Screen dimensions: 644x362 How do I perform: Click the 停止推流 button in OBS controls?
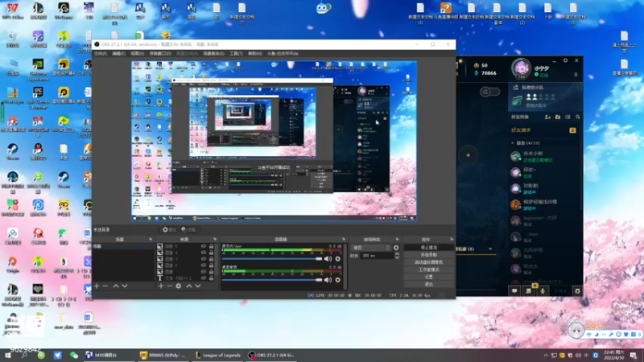[429, 248]
